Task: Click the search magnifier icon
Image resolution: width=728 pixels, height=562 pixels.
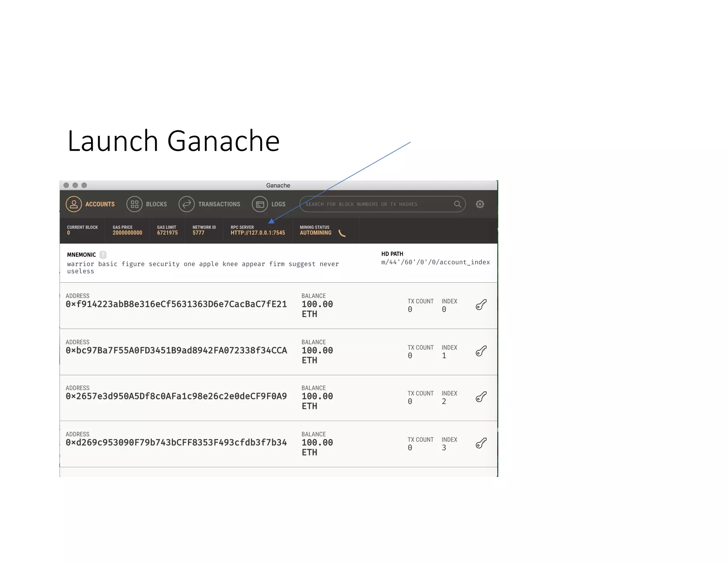Action: point(457,204)
